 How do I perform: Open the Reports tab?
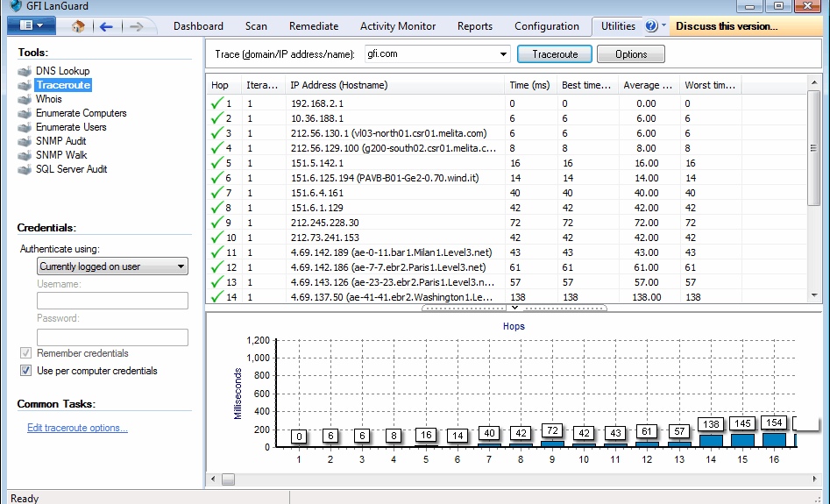[x=475, y=26]
